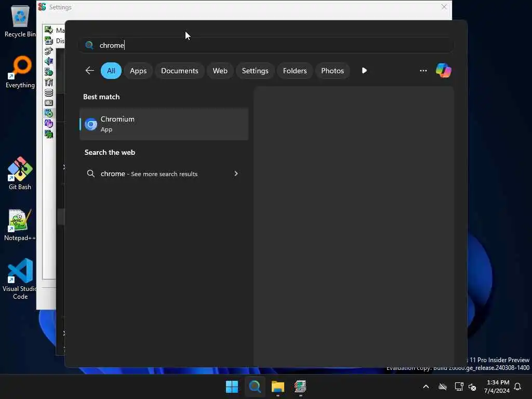Switch to the Web filter
This screenshot has width=532, height=399.
click(x=220, y=71)
